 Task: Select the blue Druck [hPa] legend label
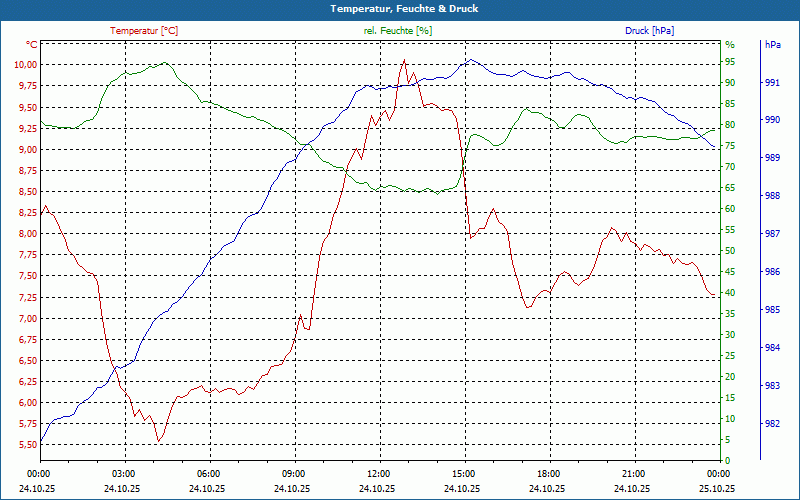(649, 31)
